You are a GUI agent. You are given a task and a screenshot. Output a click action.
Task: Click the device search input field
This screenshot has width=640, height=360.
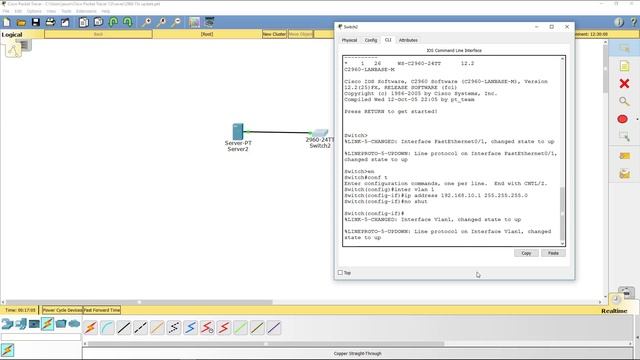tap(41, 337)
